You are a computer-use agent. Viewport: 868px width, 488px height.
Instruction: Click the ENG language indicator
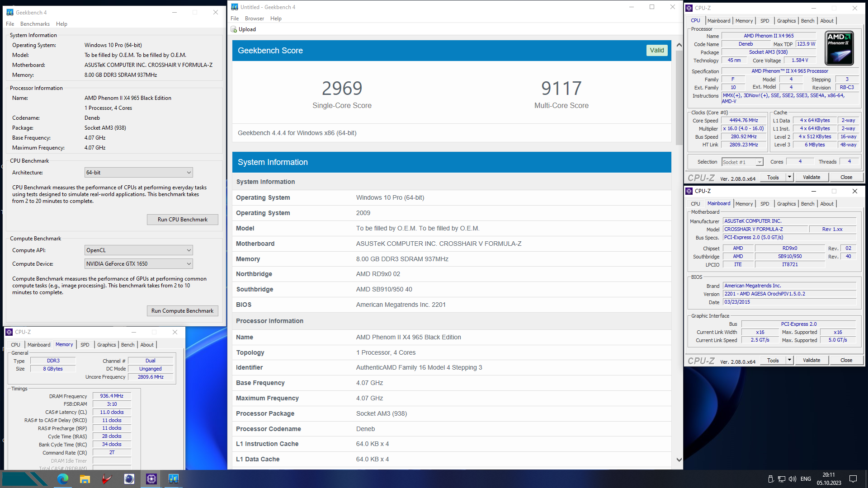806,479
